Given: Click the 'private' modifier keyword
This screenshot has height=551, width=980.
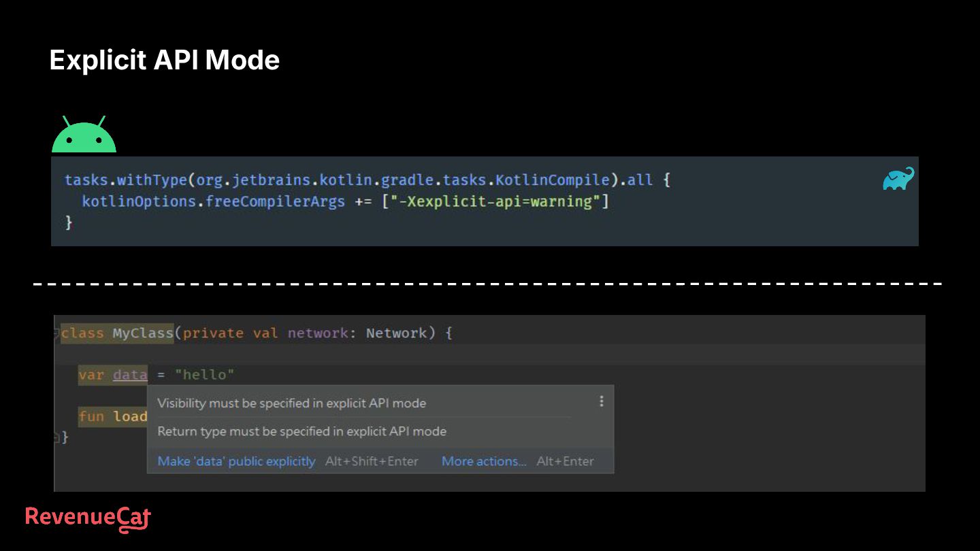Looking at the screenshot, I should pyautogui.click(x=213, y=333).
